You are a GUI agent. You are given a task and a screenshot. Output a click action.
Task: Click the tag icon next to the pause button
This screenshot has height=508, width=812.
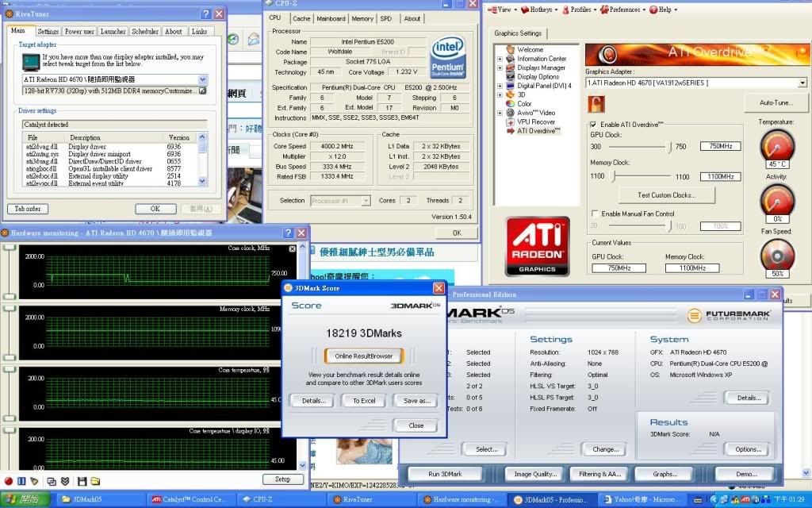pos(34,481)
